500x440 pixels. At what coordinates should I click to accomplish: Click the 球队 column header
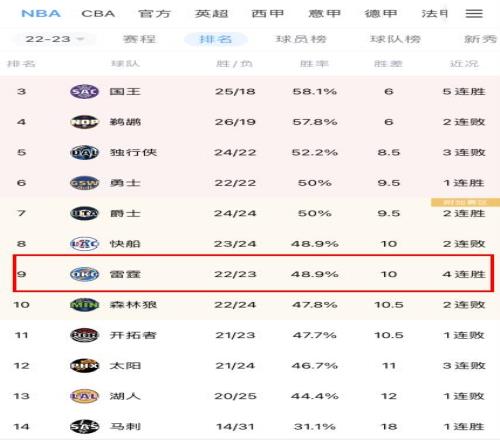[x=125, y=64]
